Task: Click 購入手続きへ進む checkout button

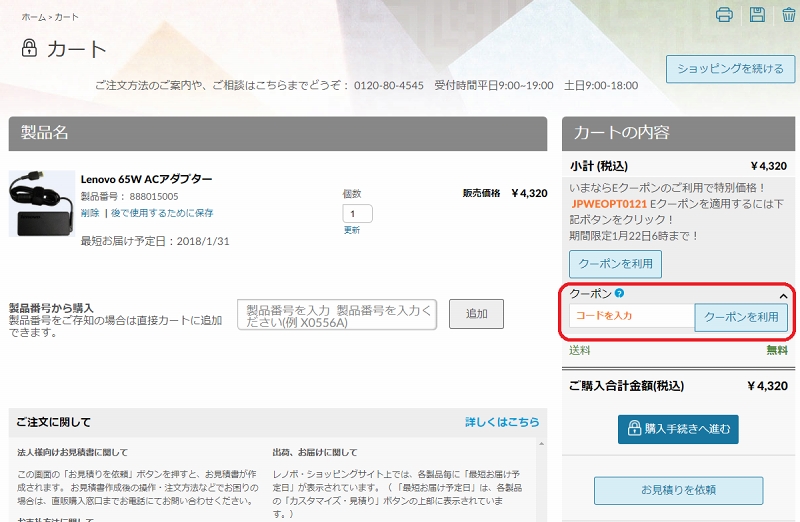Action: click(x=678, y=429)
